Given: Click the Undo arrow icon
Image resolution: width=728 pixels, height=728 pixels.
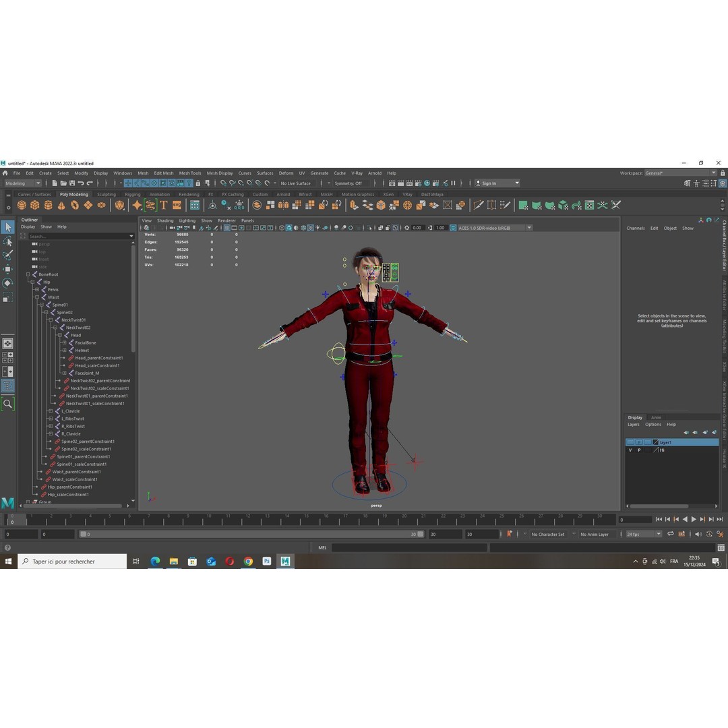Looking at the screenshot, I should click(81, 183).
